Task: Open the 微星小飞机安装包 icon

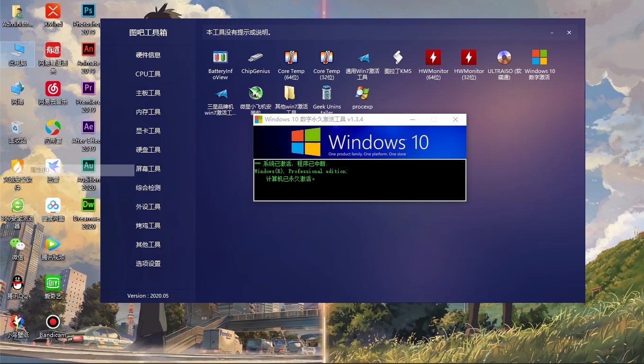Action: click(x=256, y=93)
